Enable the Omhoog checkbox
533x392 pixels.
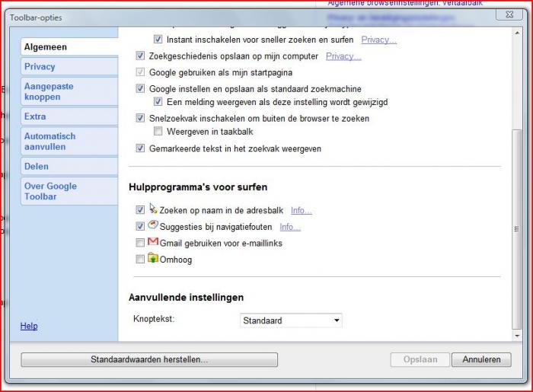pyautogui.click(x=140, y=259)
